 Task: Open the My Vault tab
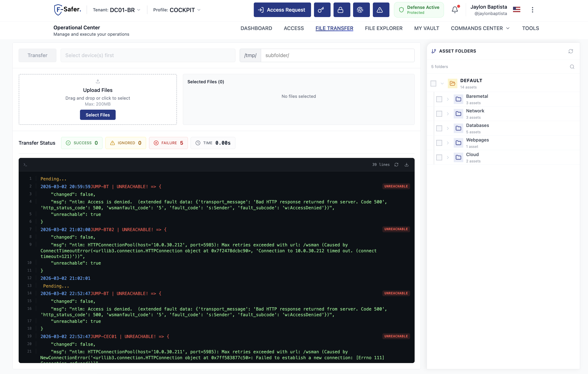426,28
